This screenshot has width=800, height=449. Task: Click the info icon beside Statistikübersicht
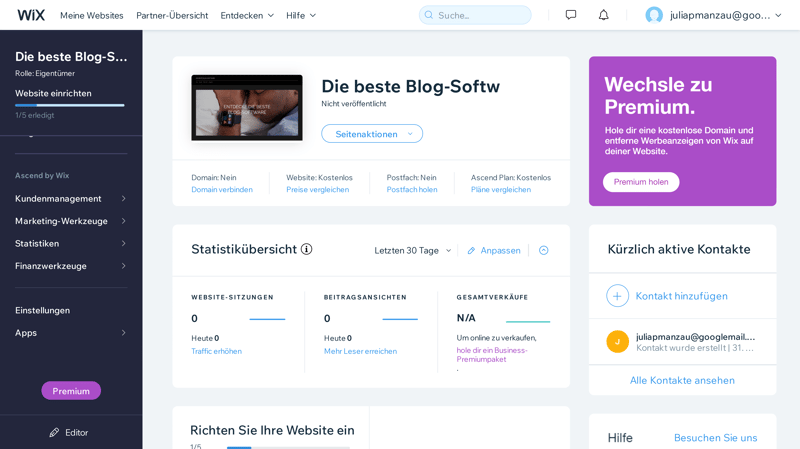306,249
